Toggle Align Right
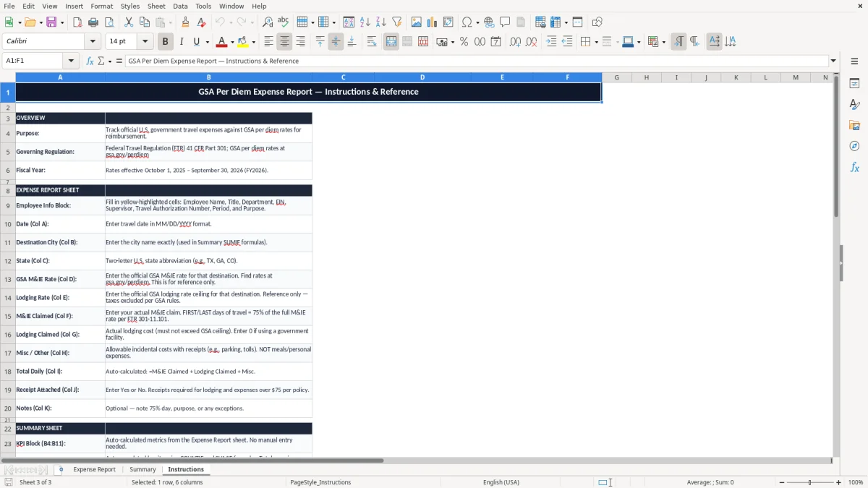The image size is (868, 488). pos(300,42)
